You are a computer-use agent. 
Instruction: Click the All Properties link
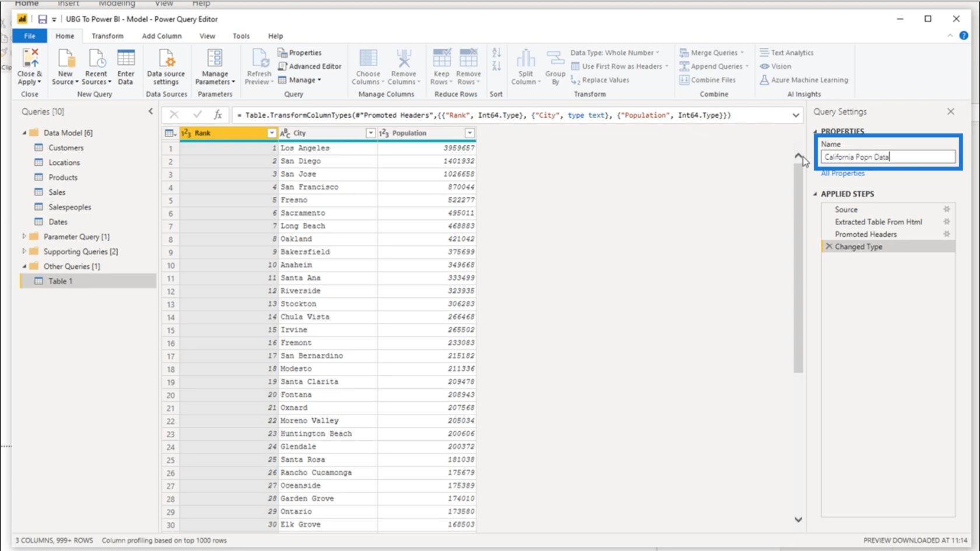tap(843, 174)
